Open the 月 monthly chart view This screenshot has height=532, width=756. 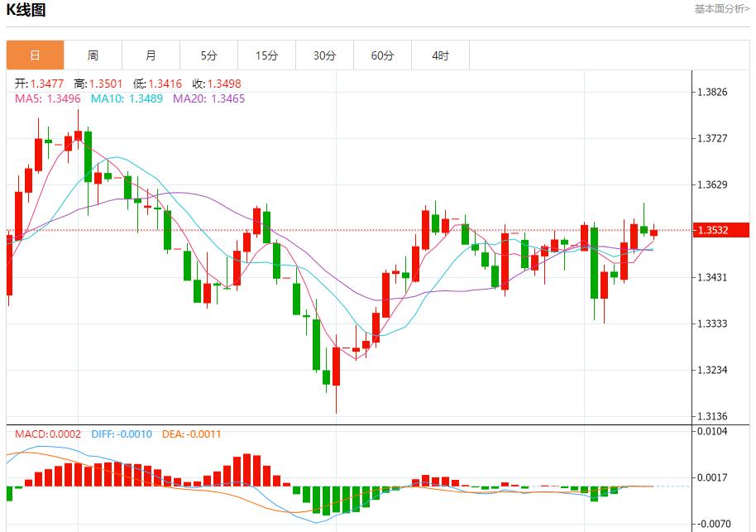point(151,55)
